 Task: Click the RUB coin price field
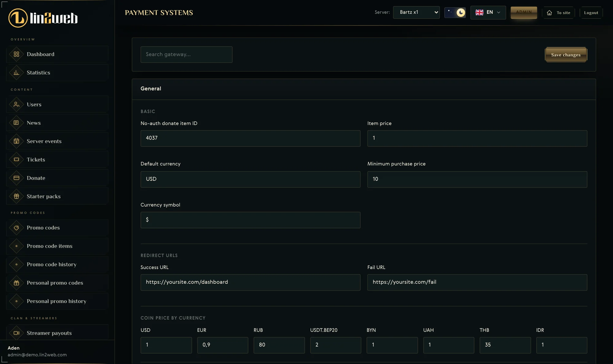click(279, 345)
